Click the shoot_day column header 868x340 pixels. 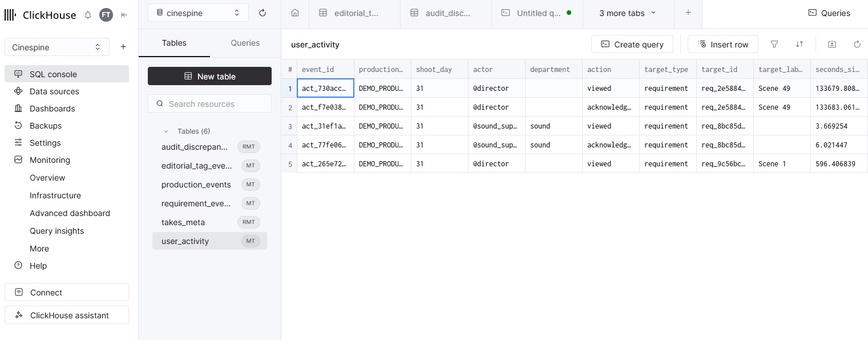[439, 69]
